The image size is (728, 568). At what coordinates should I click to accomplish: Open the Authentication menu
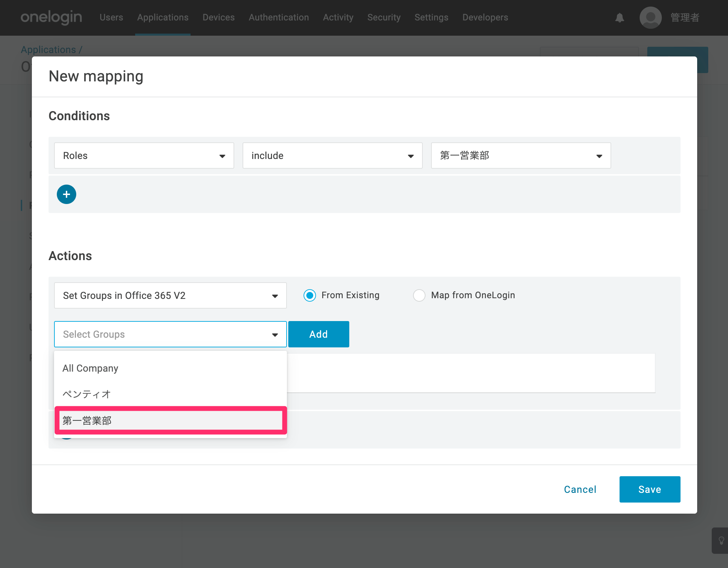[279, 17]
